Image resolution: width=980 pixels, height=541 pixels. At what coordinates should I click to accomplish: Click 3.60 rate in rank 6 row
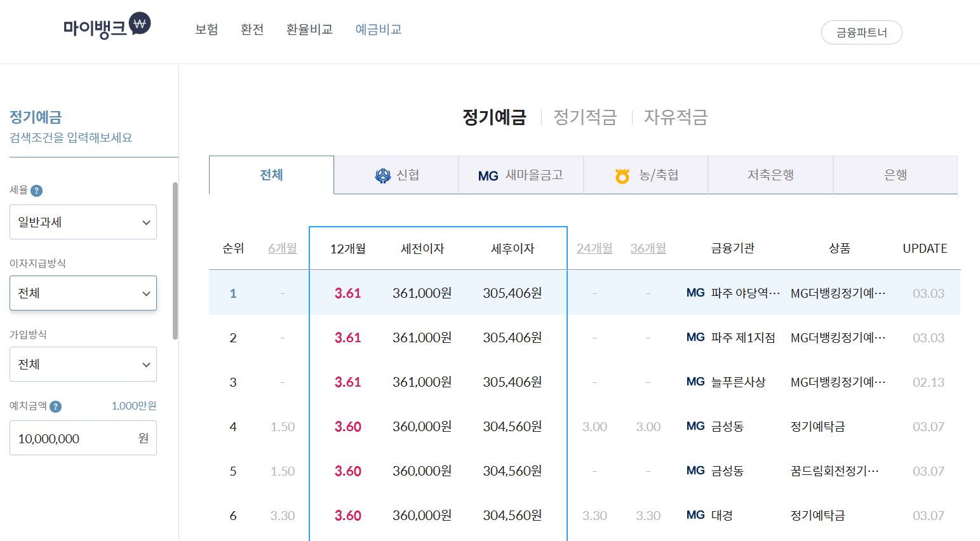click(348, 515)
